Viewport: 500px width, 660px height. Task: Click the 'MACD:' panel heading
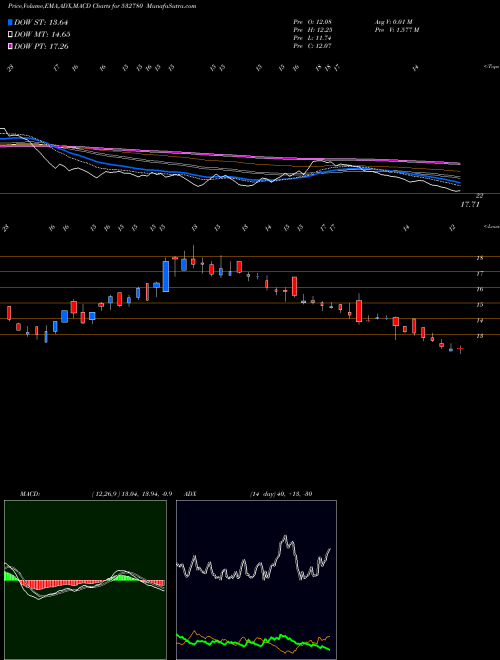29,494
